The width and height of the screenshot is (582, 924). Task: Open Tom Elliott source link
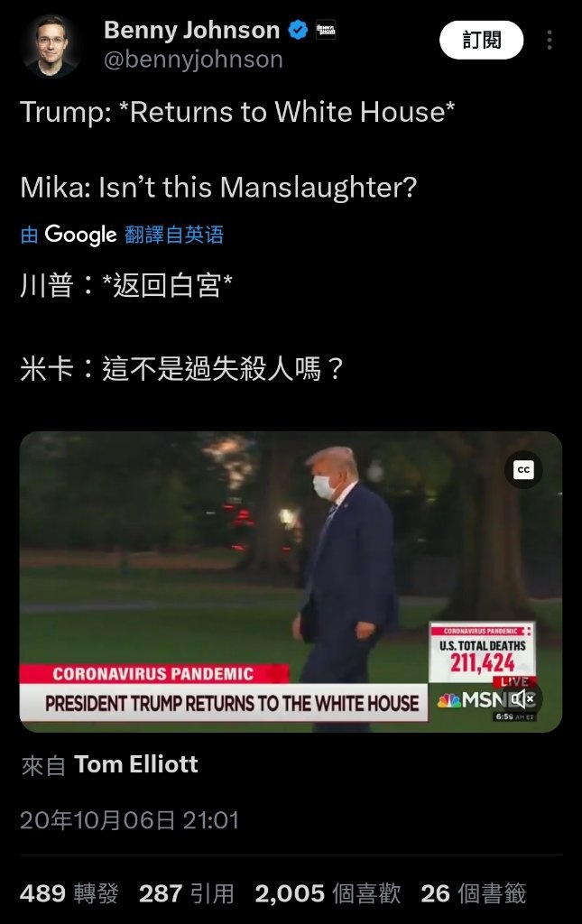coord(136,764)
